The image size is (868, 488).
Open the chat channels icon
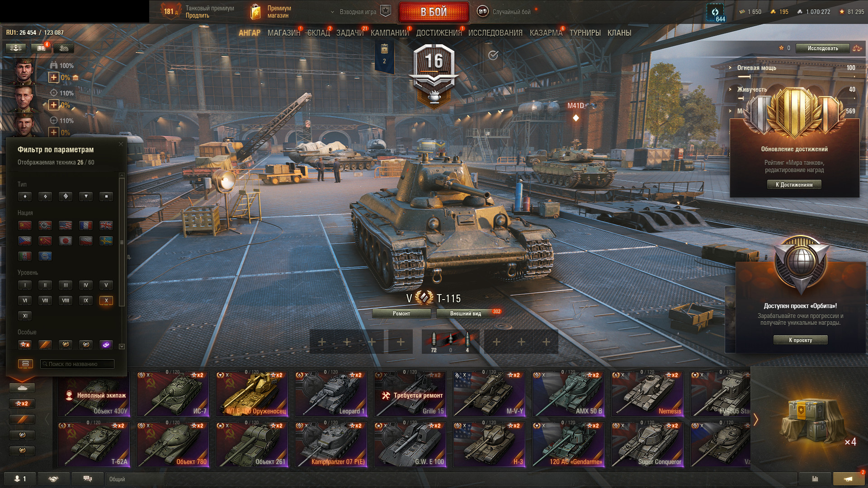88,479
